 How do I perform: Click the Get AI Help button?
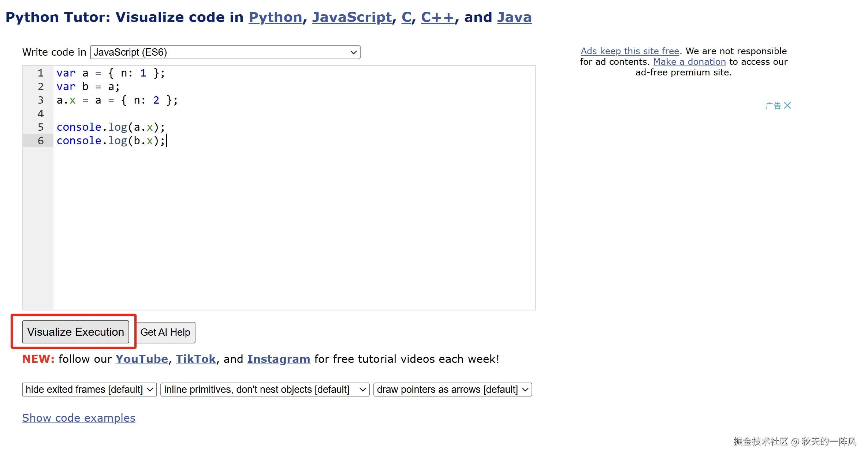165,332
